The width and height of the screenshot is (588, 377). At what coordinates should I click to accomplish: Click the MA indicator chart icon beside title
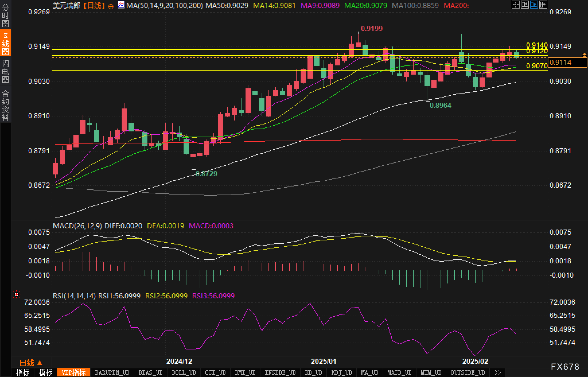tap(121, 5)
